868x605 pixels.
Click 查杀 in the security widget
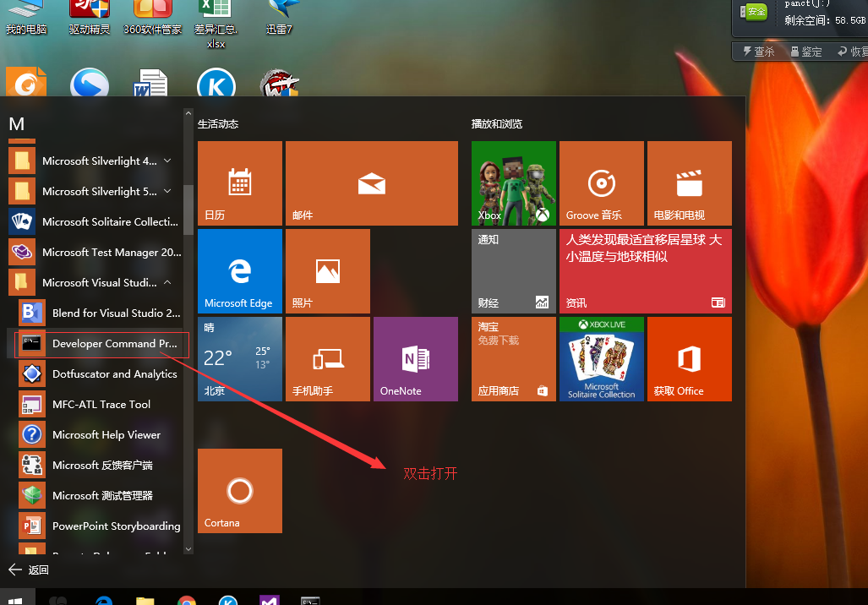pos(758,52)
